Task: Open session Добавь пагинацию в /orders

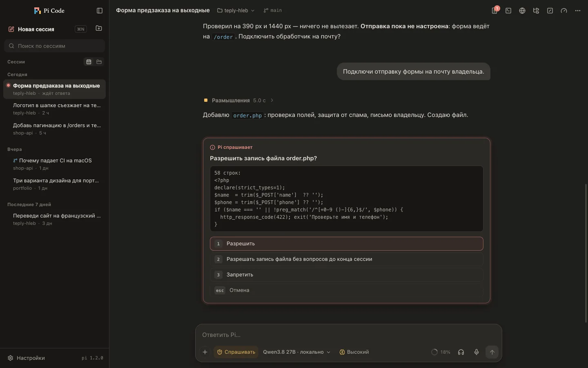Action: [x=54, y=129]
